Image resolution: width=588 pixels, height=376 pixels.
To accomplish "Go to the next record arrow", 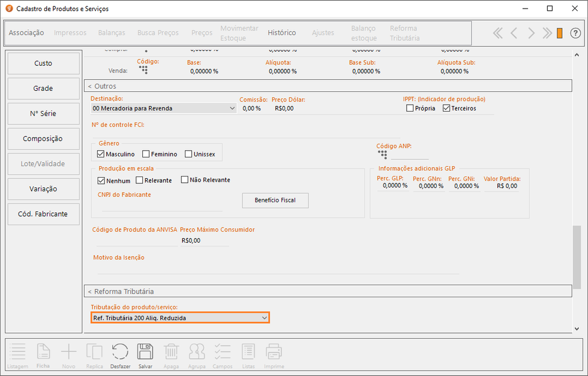I will click(x=531, y=33).
